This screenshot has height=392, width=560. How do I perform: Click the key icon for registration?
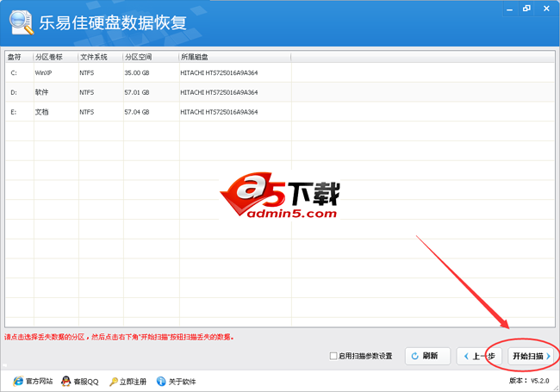(114, 382)
